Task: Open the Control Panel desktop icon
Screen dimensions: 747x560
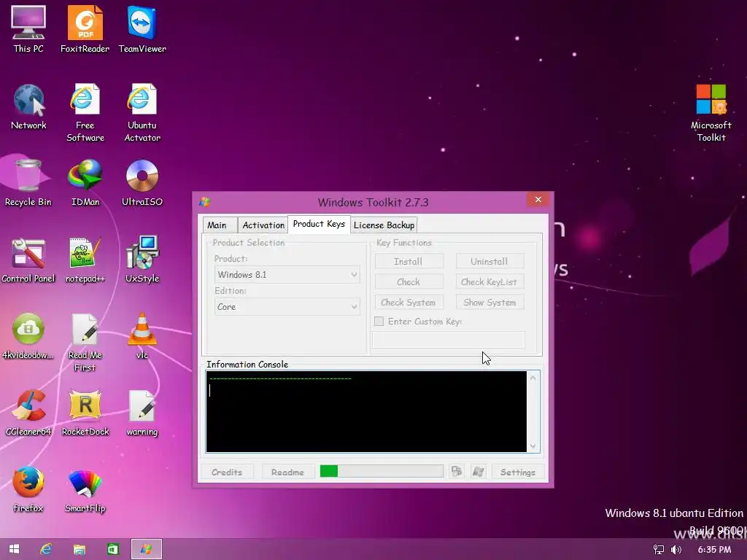Action: tap(28, 260)
